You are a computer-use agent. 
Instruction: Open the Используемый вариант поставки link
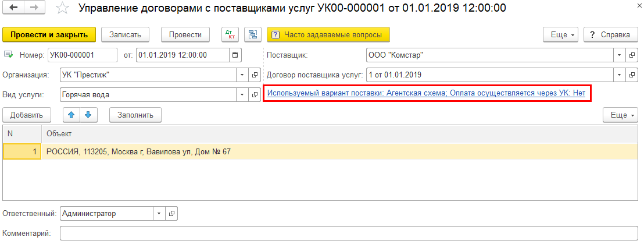coord(425,93)
